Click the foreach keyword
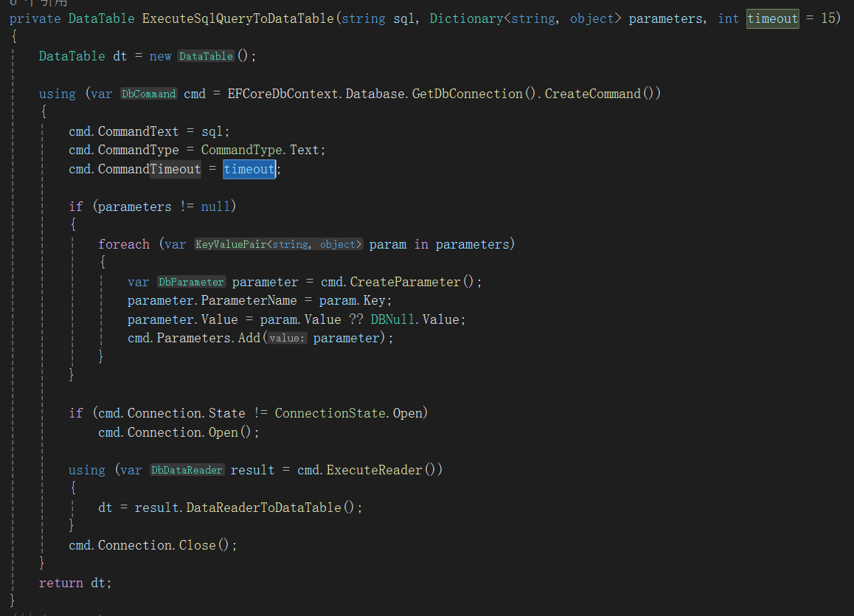The width and height of the screenshot is (854, 616). (124, 244)
